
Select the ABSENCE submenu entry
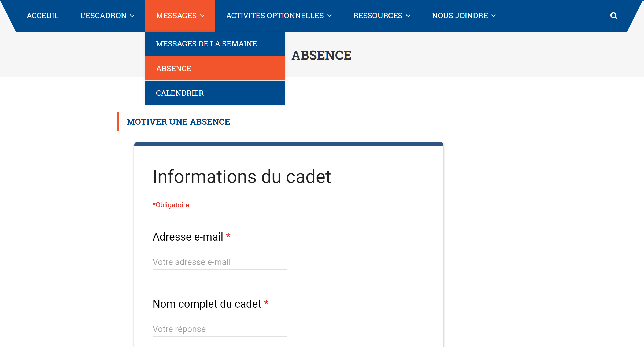pos(173,68)
